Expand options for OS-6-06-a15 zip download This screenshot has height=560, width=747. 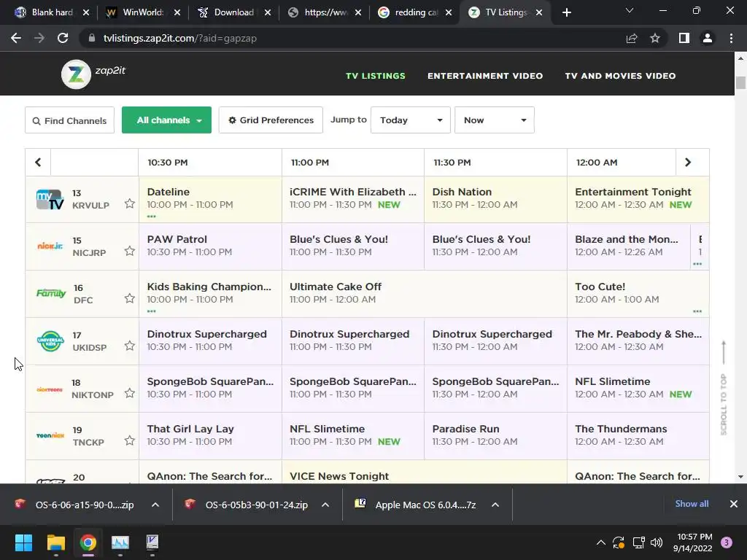pos(155,505)
